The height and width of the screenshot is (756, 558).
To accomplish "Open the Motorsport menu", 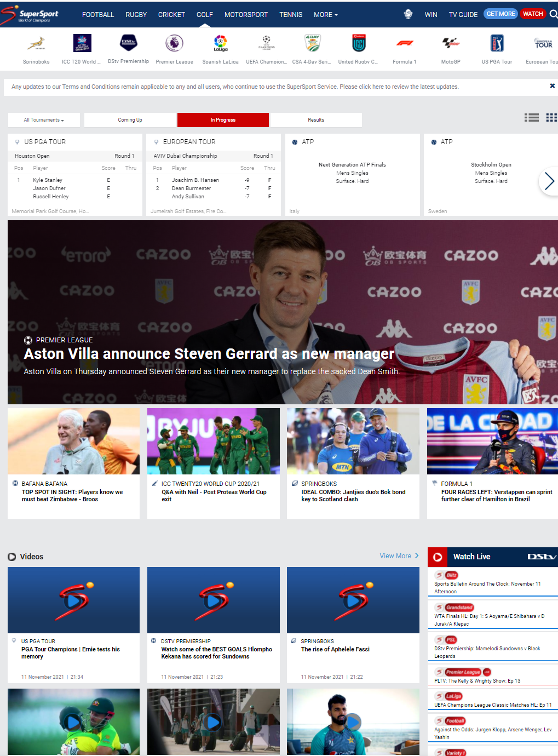I will [246, 15].
